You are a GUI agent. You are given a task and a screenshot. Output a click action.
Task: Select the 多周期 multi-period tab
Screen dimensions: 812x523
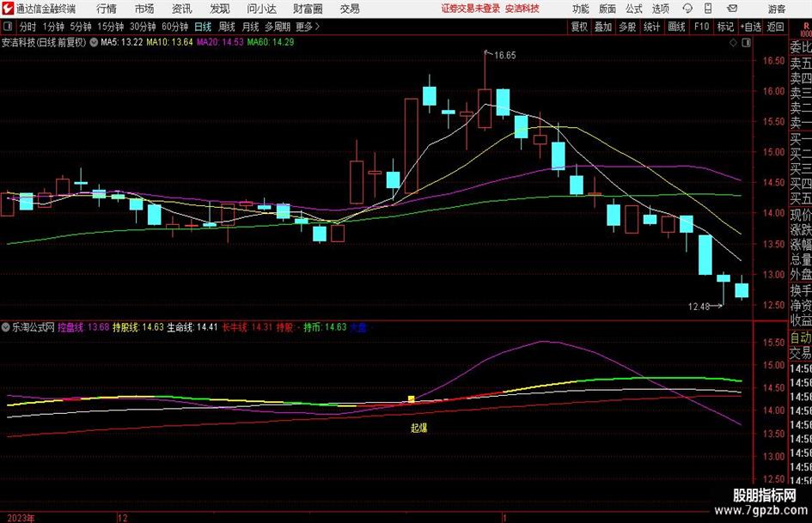278,27
